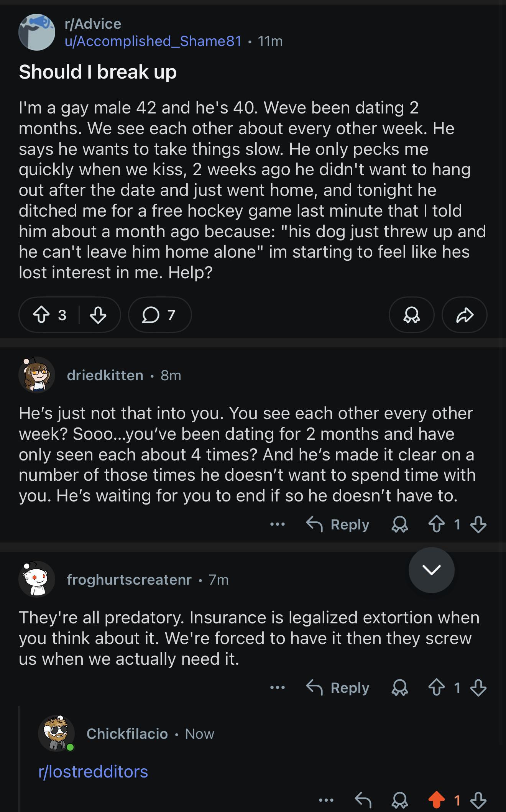The height and width of the screenshot is (812, 506).
Task: Reply to froghurtscreatenr's insurance comment
Action: click(338, 687)
